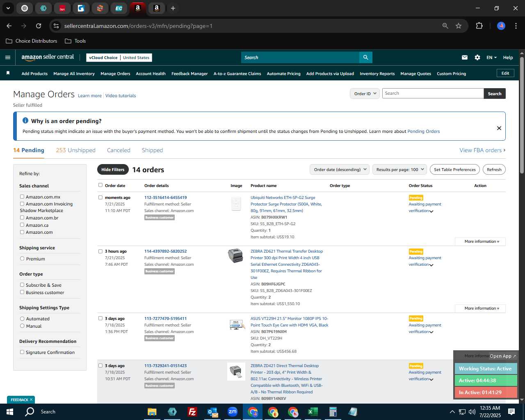Click the bookmark icon in navigation bar

tap(8, 73)
